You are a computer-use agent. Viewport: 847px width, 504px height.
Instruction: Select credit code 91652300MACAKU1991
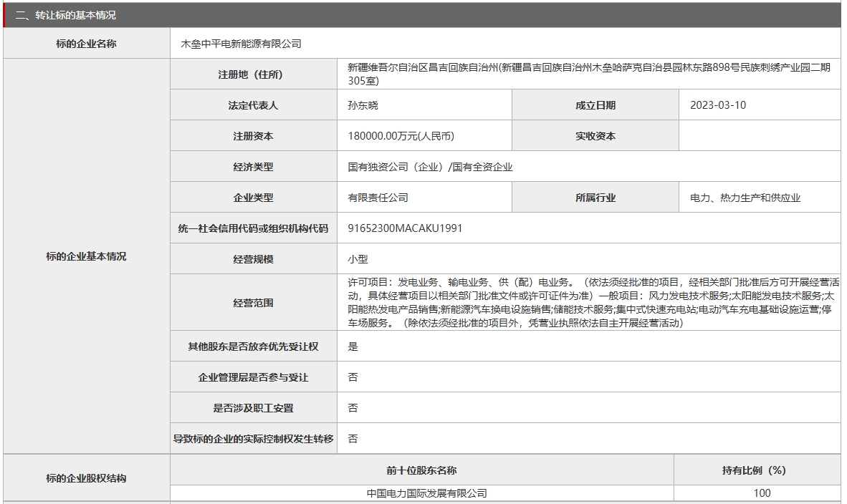[x=405, y=228]
